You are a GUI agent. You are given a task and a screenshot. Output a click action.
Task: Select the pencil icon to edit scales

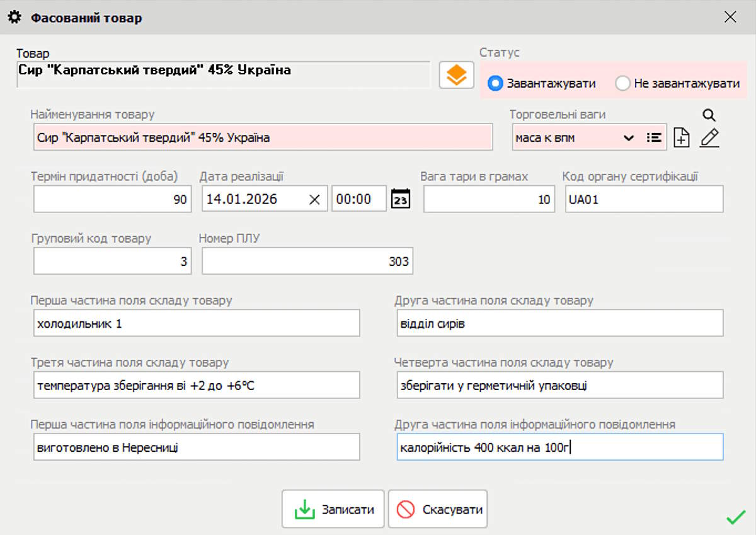pyautogui.click(x=709, y=137)
